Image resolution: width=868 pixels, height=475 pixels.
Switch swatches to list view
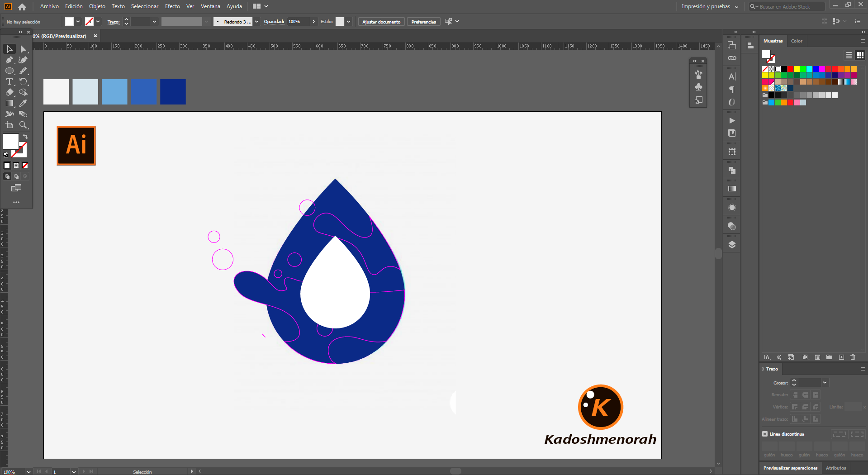pyautogui.click(x=849, y=55)
